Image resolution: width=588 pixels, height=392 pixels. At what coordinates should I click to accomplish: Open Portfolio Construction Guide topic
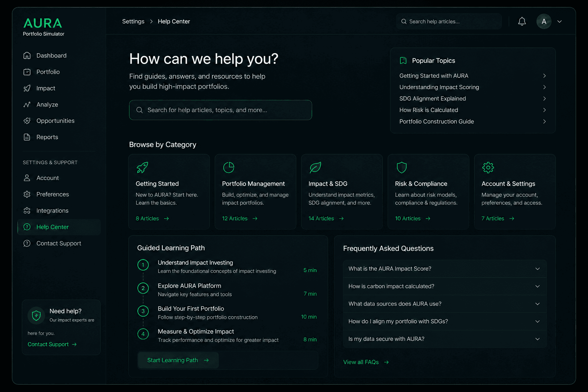click(x=473, y=121)
